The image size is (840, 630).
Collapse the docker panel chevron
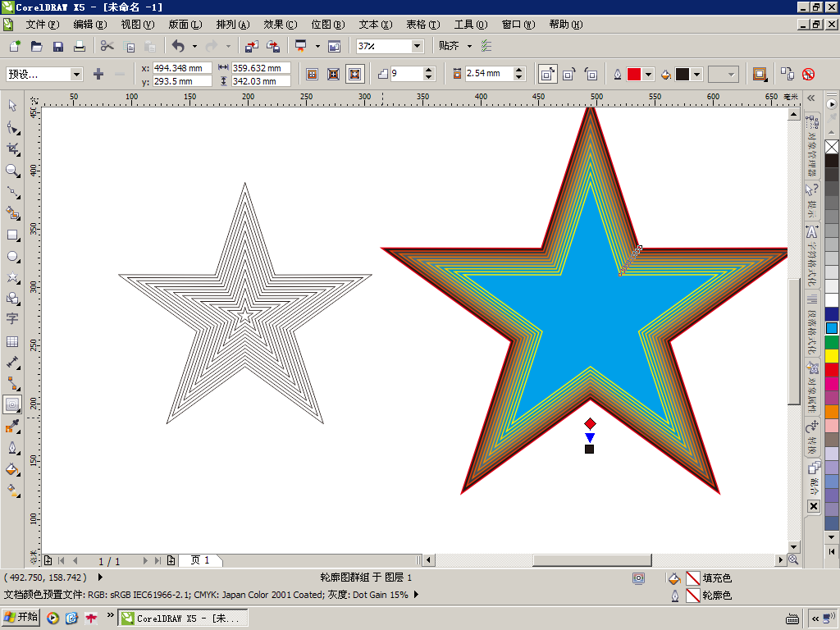[811, 98]
